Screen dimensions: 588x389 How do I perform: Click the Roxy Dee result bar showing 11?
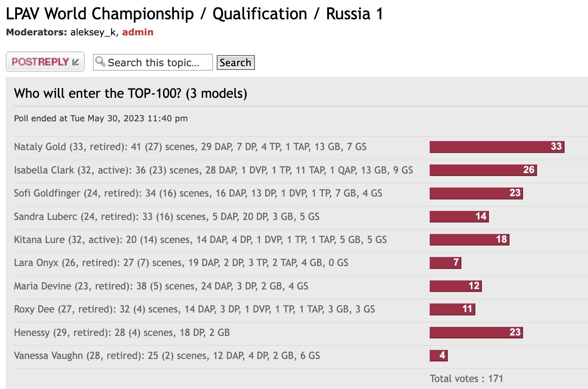[x=452, y=309]
